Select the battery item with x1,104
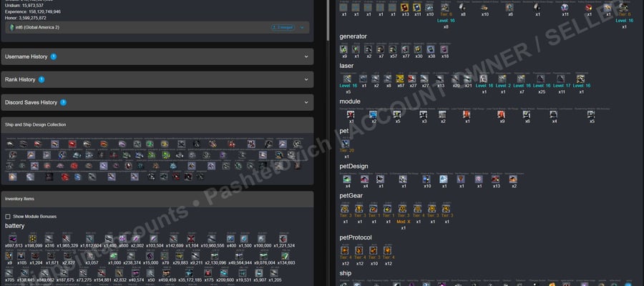 point(191,239)
